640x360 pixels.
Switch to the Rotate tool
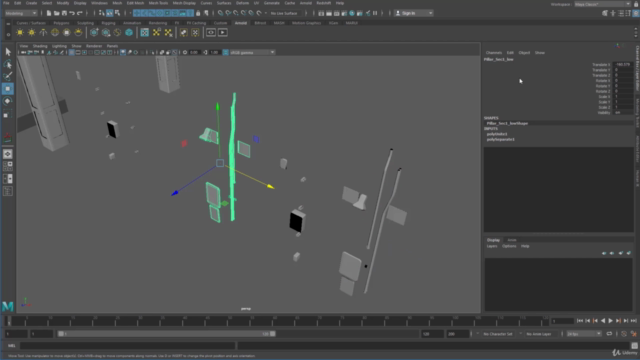[x=8, y=101]
